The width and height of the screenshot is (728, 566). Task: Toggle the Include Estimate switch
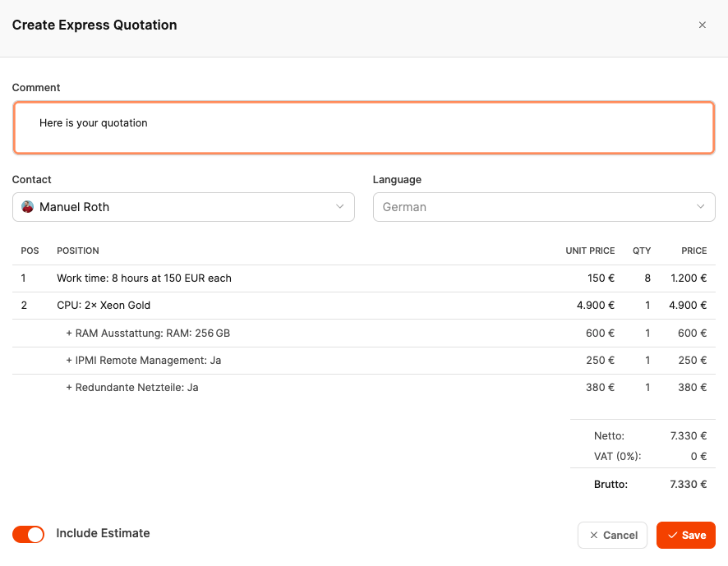[28, 535]
